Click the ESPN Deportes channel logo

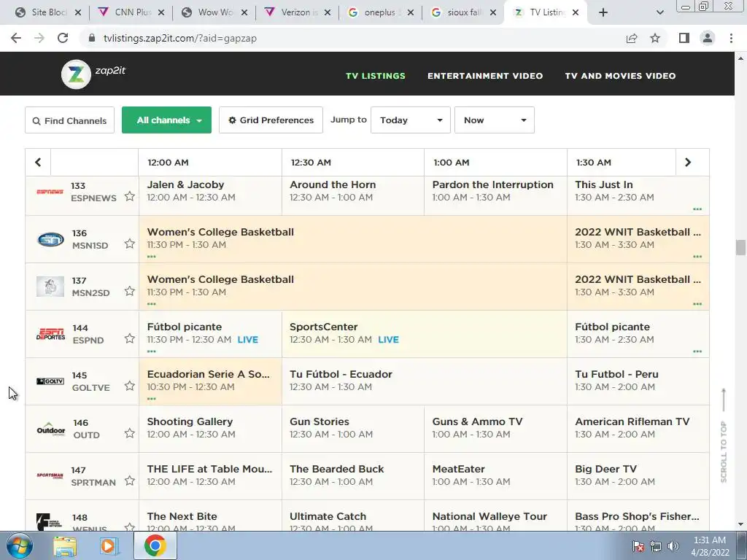point(50,334)
